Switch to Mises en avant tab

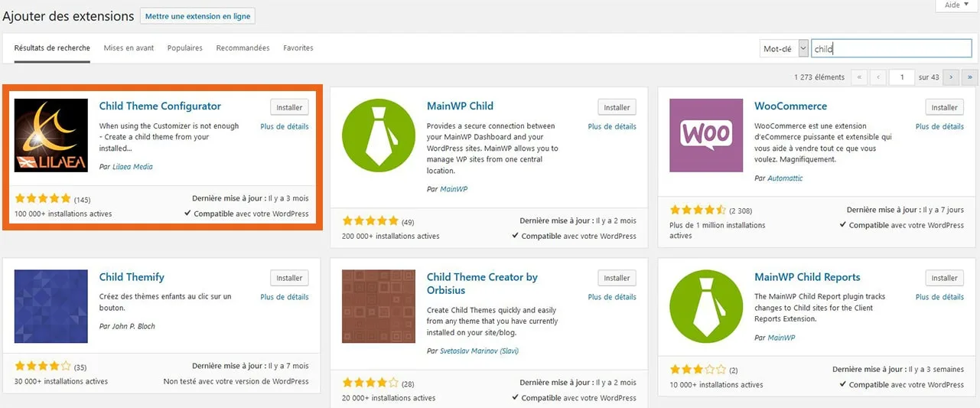click(x=129, y=48)
